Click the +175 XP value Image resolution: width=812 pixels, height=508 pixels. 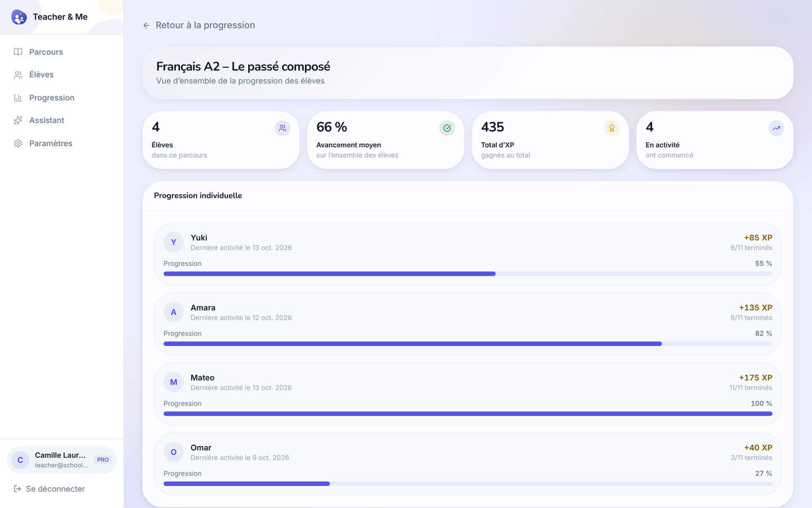756,378
